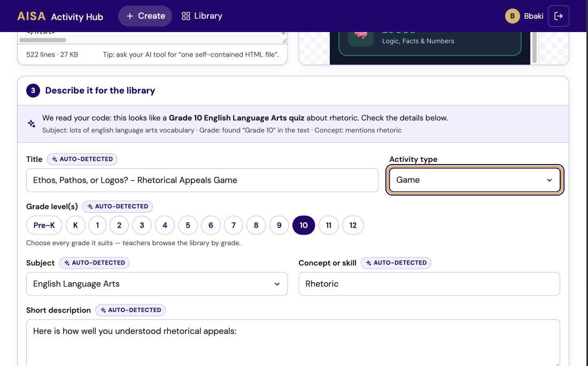Toggle grade K
Image resolution: width=588 pixels, height=366 pixels.
click(x=75, y=225)
